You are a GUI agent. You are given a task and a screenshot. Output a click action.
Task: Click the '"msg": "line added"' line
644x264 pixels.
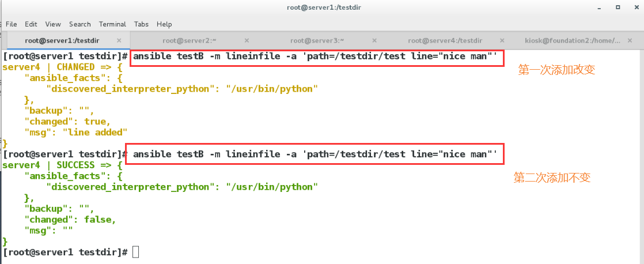point(76,133)
